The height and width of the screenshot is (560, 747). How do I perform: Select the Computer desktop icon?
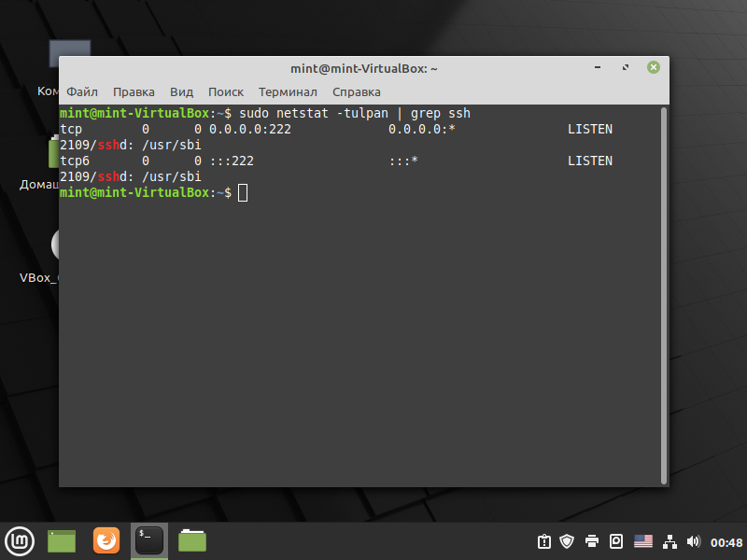click(53, 66)
